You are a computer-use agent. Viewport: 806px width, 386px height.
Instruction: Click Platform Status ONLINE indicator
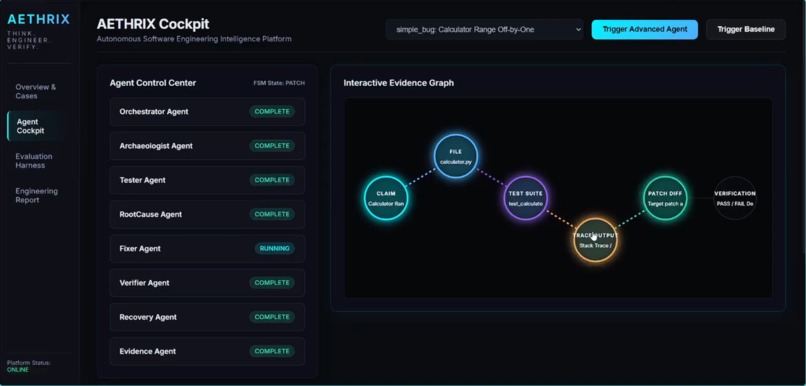point(18,370)
